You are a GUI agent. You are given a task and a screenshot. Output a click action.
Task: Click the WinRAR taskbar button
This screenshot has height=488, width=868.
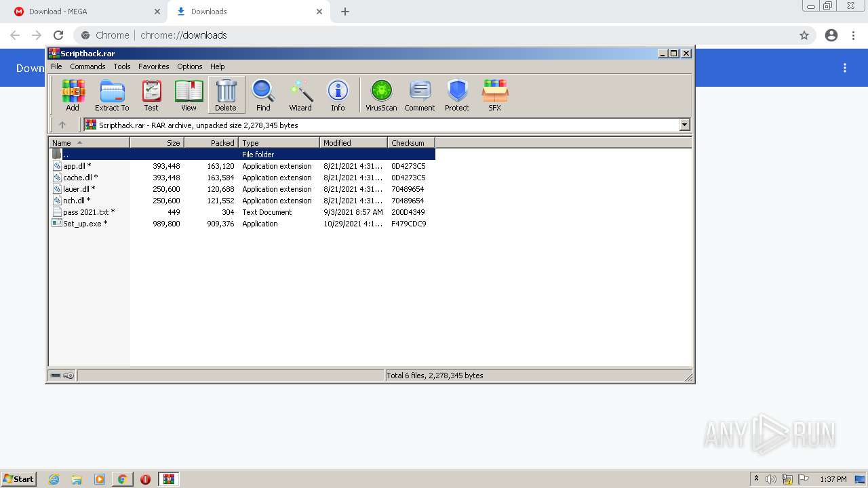tap(169, 479)
